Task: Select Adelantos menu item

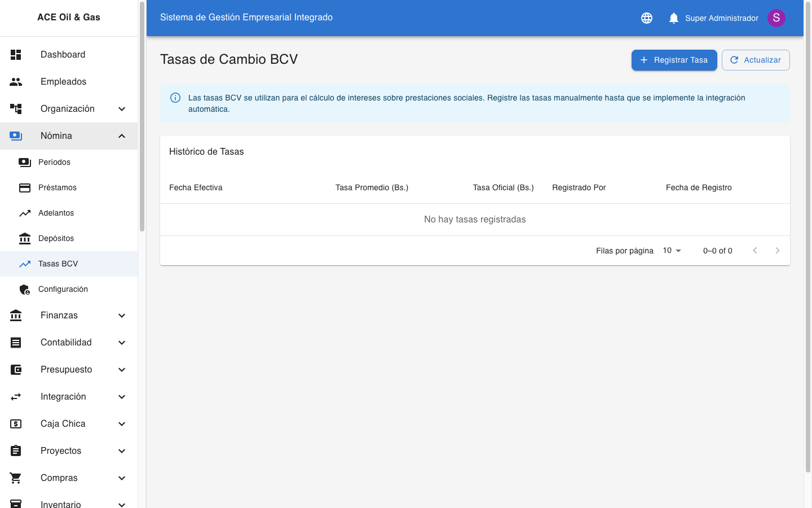Action: point(56,213)
